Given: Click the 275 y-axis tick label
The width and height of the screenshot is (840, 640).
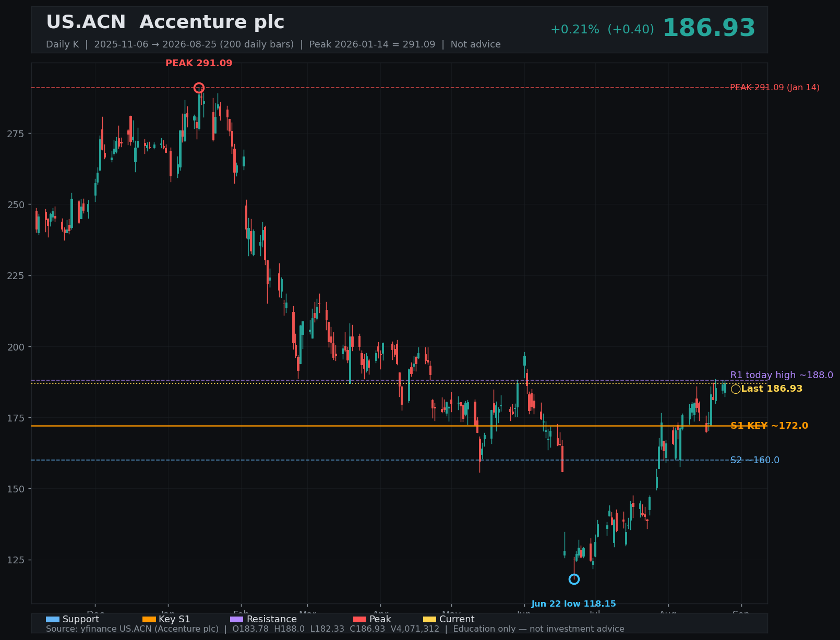Looking at the screenshot, I should tap(16, 134).
